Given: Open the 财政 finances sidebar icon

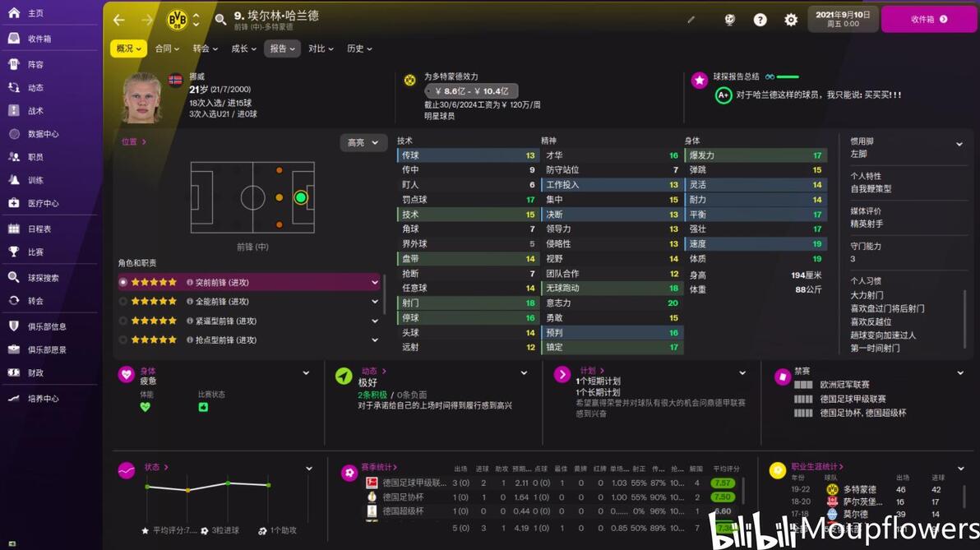Looking at the screenshot, I should [x=14, y=372].
